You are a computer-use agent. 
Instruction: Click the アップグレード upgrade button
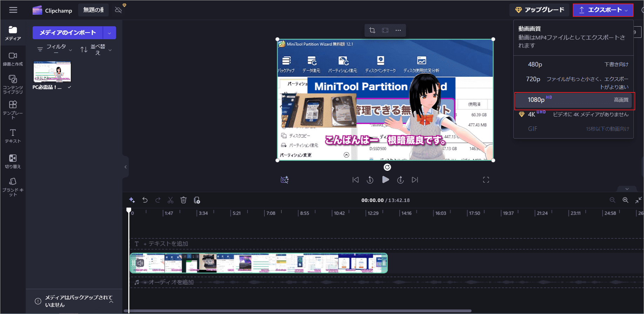click(540, 10)
